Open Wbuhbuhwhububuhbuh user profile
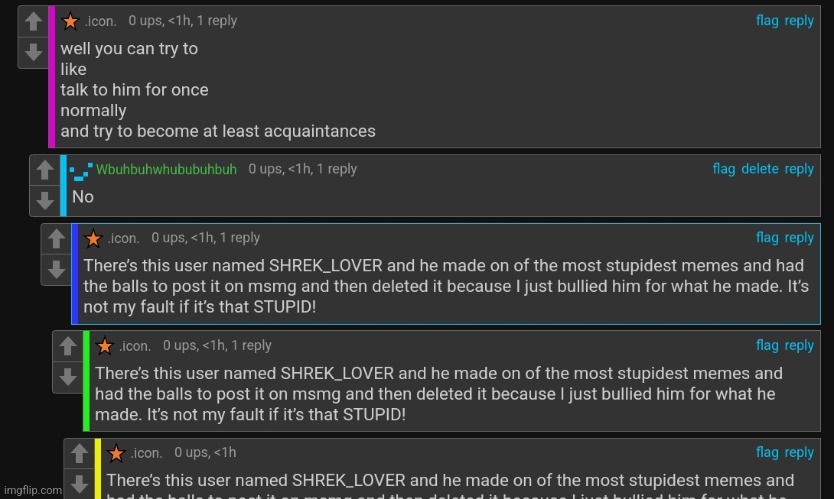The height and width of the screenshot is (499, 834). click(x=166, y=169)
